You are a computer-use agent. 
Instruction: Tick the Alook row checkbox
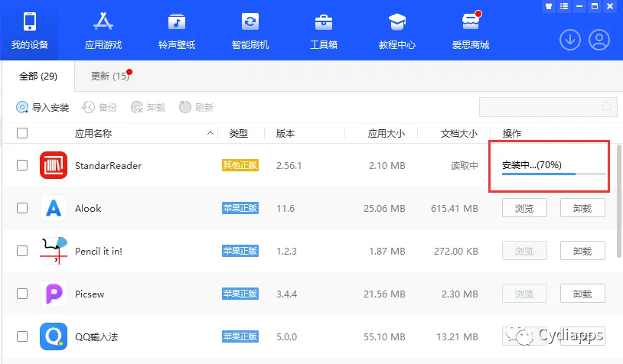(x=22, y=208)
